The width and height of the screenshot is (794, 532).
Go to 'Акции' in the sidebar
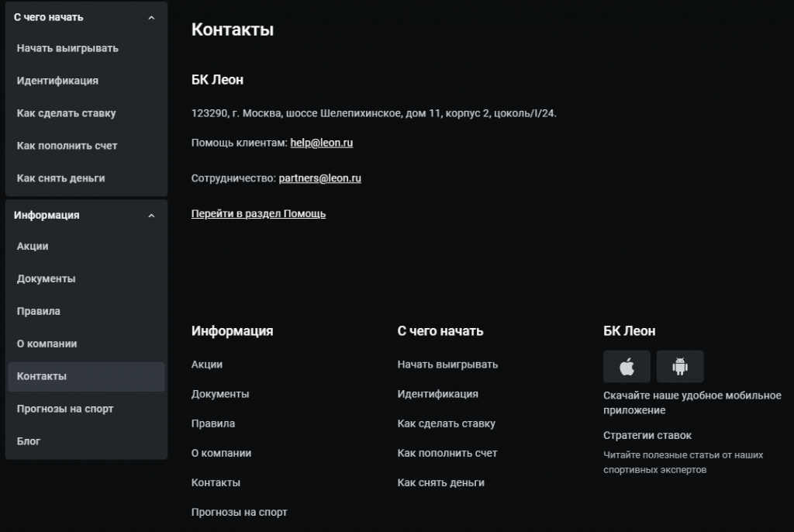point(33,246)
